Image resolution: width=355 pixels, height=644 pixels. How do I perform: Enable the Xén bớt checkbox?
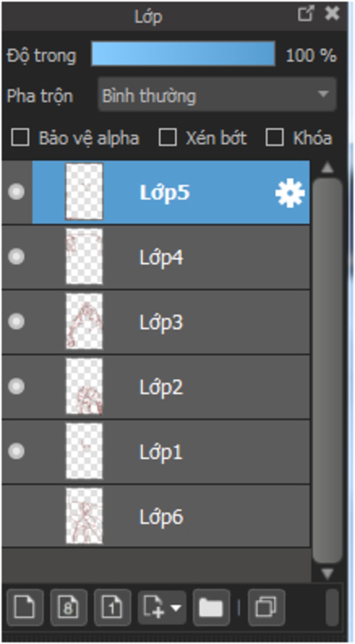click(x=167, y=137)
